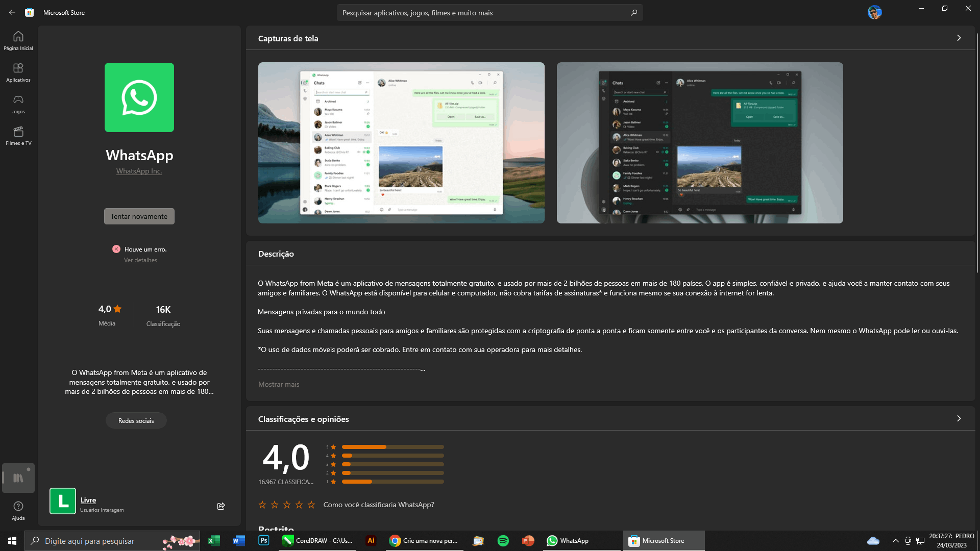
Task: Open Word from the taskbar
Action: [x=239, y=541]
